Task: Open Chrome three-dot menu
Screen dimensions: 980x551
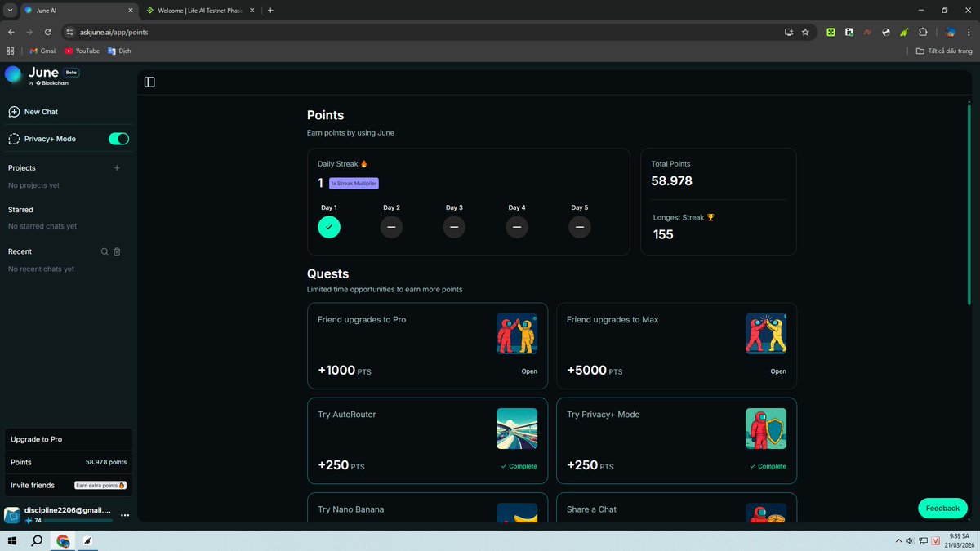Action: pos(969,32)
